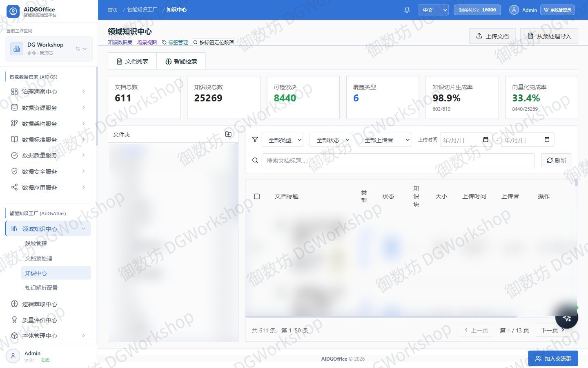588x368 pixels.
Task: Switch to the 文档列表 tab
Action: (x=132, y=61)
